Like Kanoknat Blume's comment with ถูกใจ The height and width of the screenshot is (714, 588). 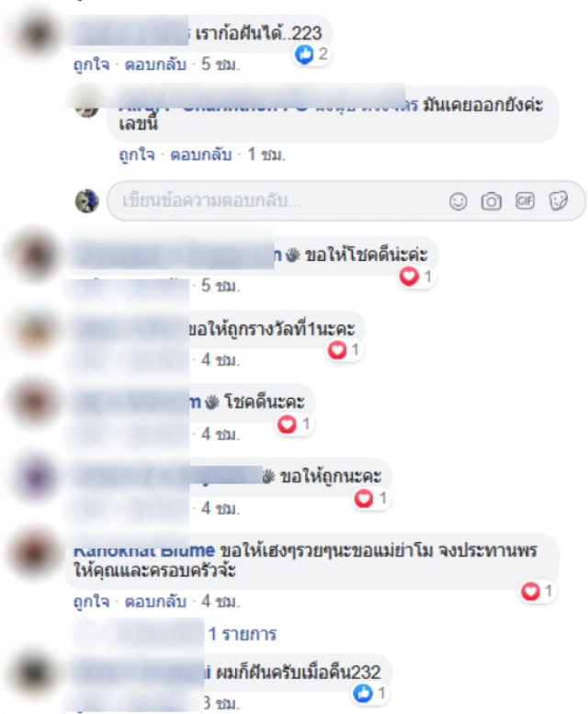point(92,601)
